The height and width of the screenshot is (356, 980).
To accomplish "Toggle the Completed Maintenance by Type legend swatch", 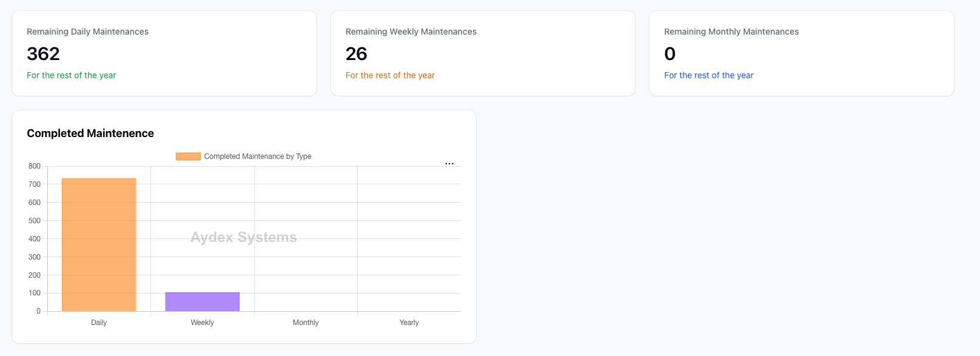I will (x=188, y=156).
